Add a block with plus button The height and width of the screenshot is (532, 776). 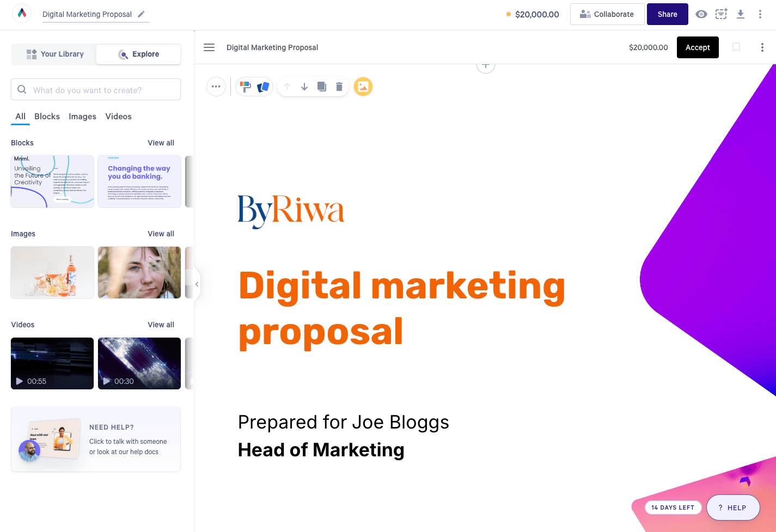486,66
